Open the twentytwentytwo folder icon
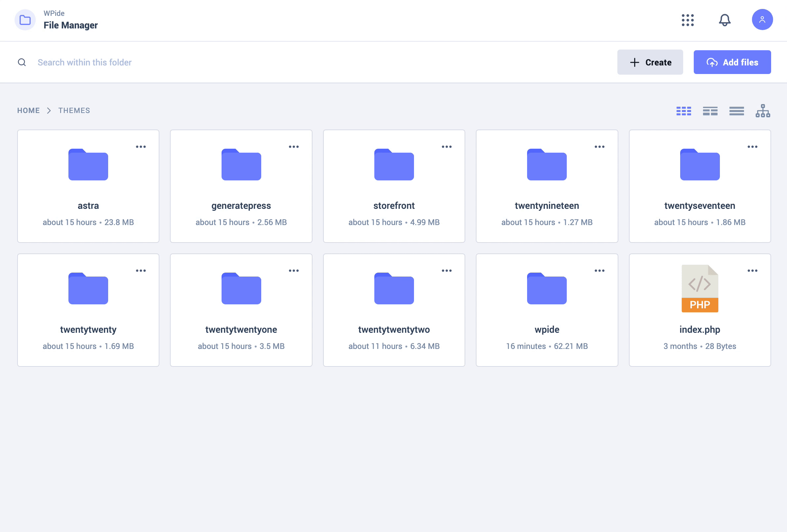The image size is (787, 532). pyautogui.click(x=394, y=288)
